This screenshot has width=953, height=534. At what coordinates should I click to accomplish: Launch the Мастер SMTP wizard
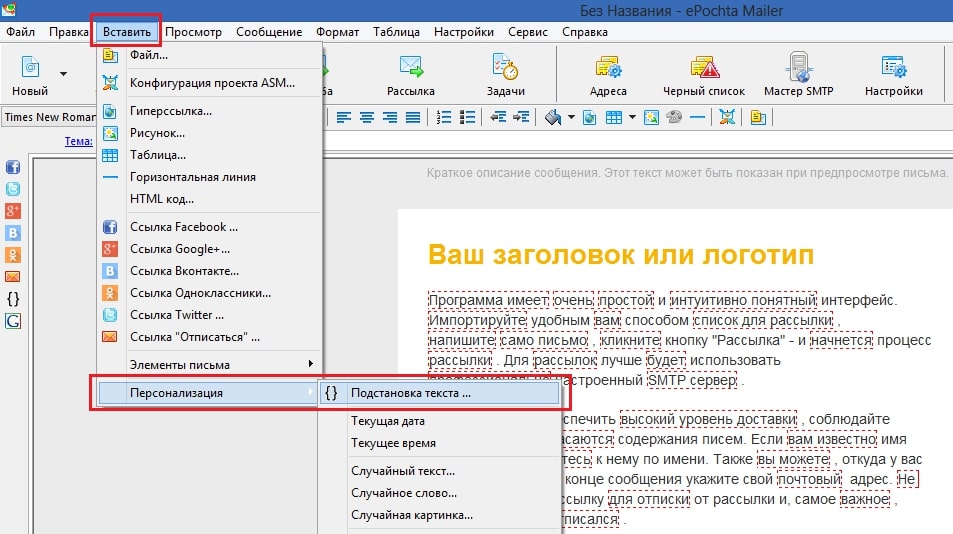(799, 75)
